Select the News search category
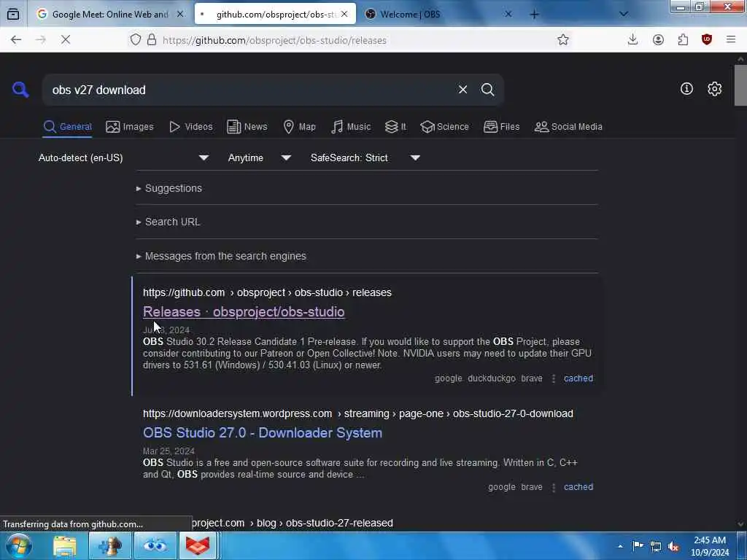The width and height of the screenshot is (747, 560). 247,127
